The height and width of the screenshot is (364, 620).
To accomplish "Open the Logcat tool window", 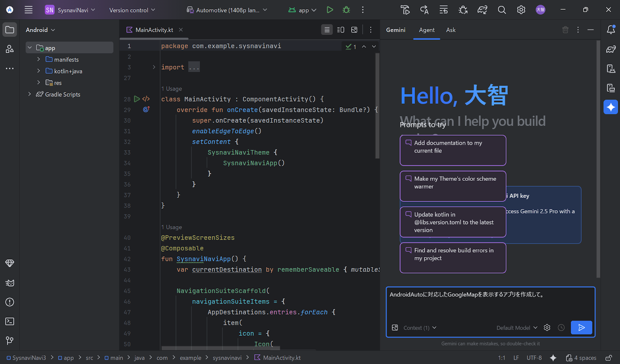I will [x=9, y=283].
